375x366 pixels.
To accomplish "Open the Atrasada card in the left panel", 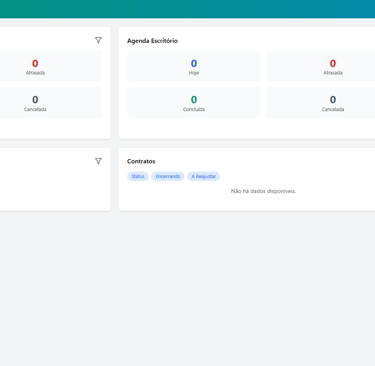I will point(51,66).
